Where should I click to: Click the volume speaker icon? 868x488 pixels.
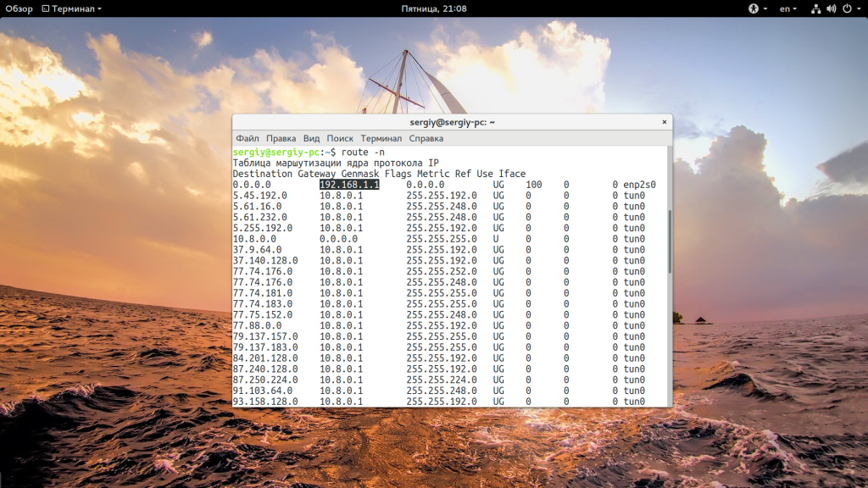tap(832, 8)
